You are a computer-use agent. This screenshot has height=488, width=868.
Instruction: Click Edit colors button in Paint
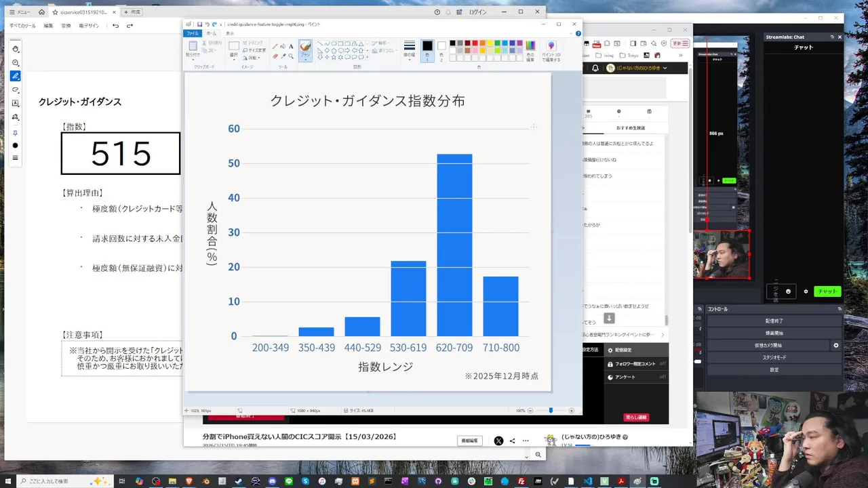tap(530, 51)
